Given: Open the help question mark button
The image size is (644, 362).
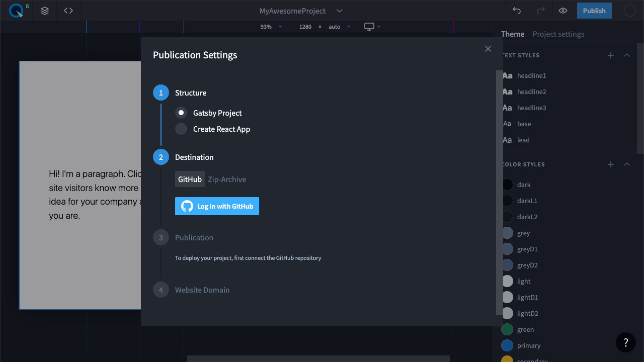Looking at the screenshot, I should (626, 342).
